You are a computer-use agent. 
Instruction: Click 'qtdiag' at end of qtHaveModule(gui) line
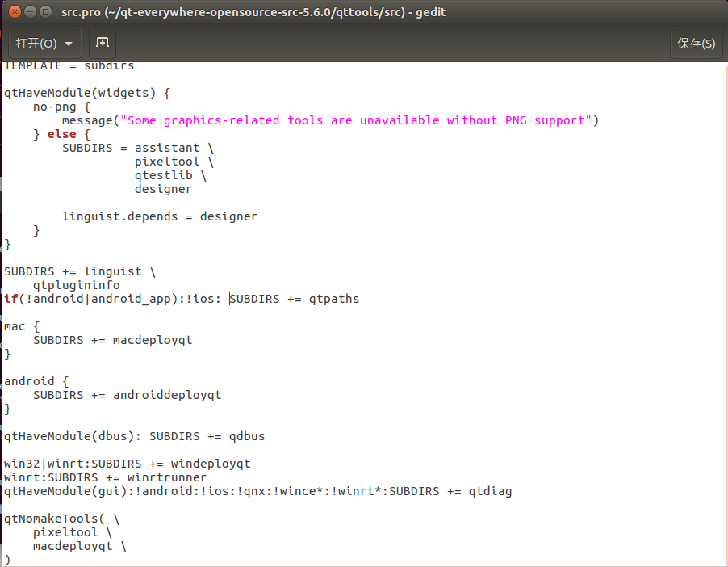click(490, 491)
